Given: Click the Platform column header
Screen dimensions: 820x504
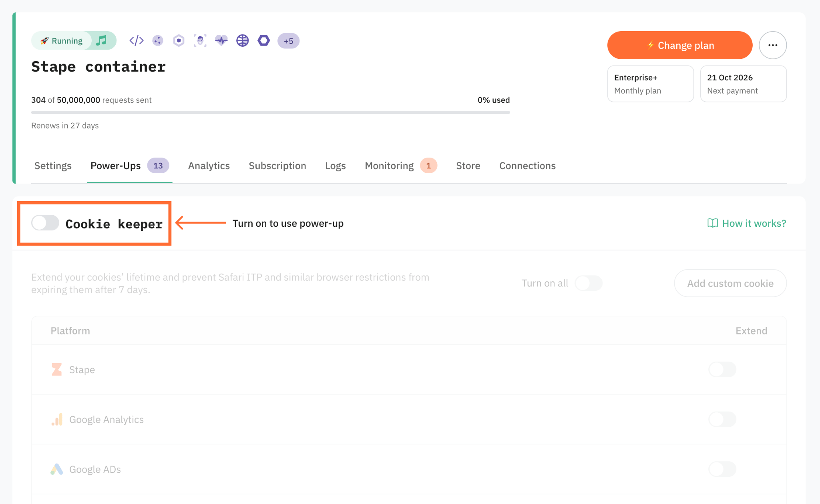Looking at the screenshot, I should click(70, 331).
